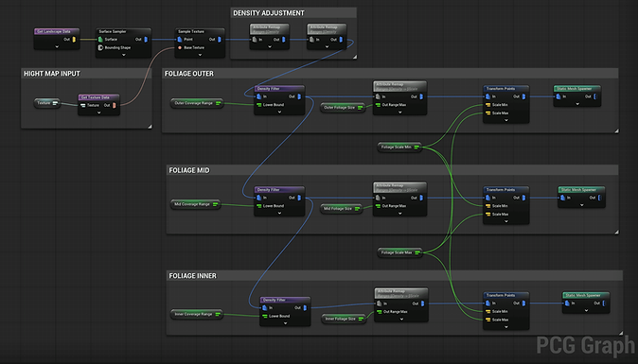The image size is (638, 364).
Task: Select the Mid Coverage Range parameter node
Action: click(195, 204)
